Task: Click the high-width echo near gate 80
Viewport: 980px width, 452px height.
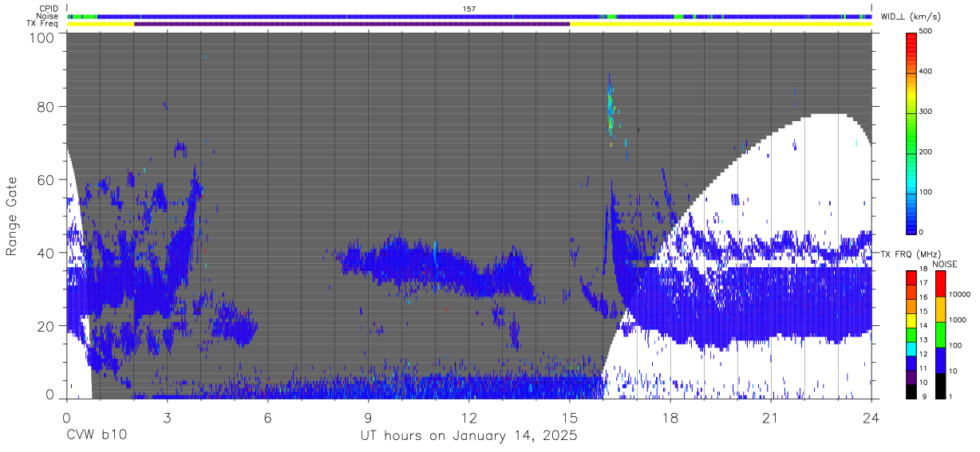Action: pyautogui.click(x=611, y=107)
